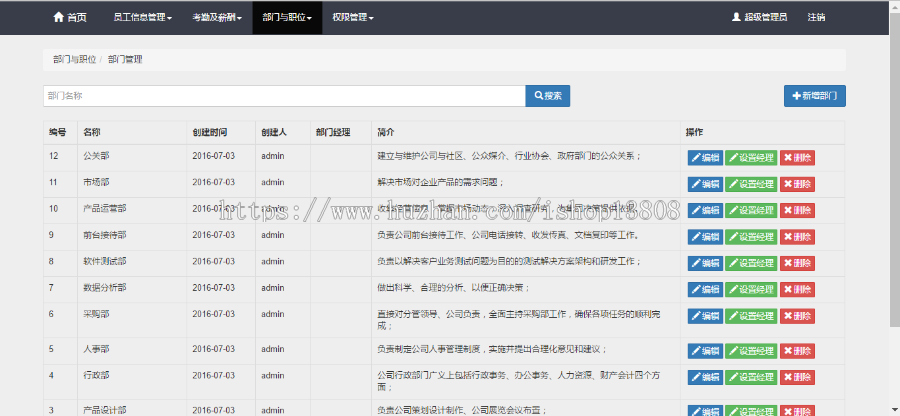Set manager for 软件测试部

click(x=751, y=263)
